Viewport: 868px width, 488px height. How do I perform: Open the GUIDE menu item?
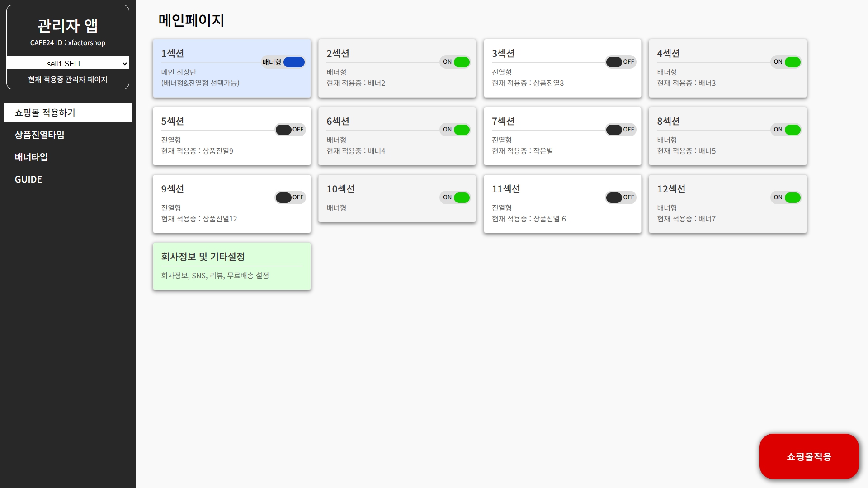[x=28, y=179]
